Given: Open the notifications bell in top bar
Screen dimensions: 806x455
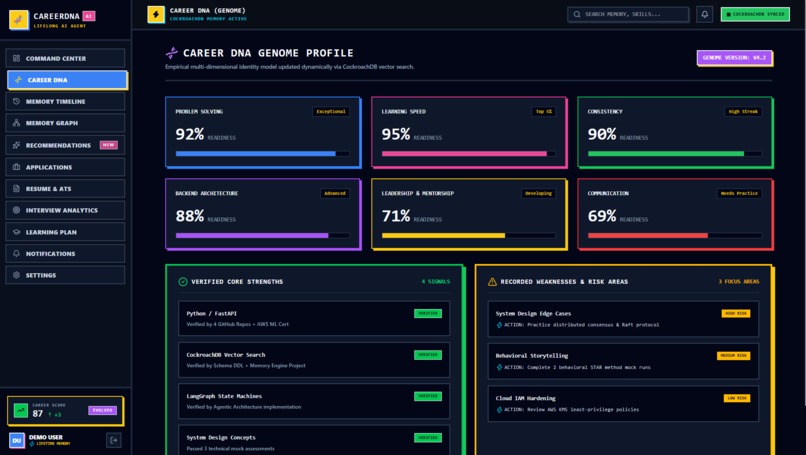Looking at the screenshot, I should [704, 14].
